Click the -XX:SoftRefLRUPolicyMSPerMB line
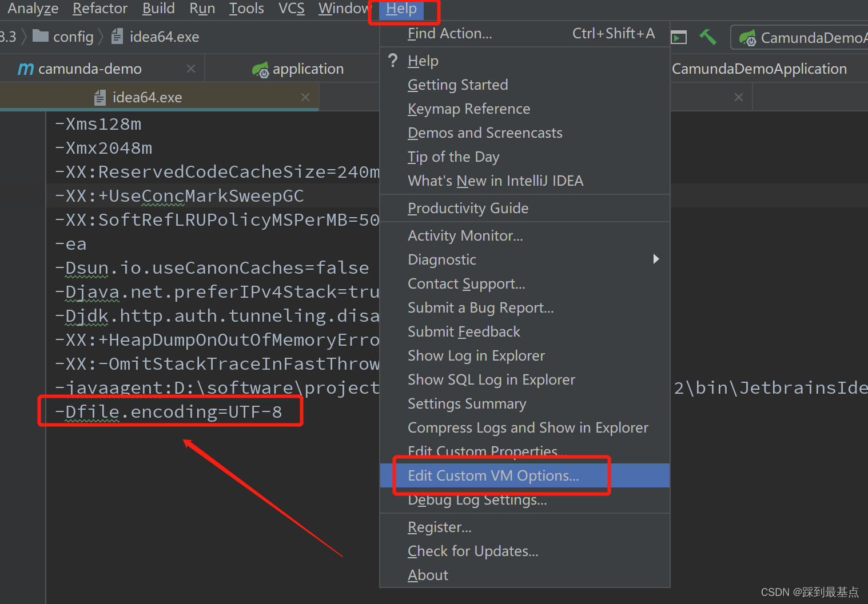The height and width of the screenshot is (604, 868). point(217,220)
